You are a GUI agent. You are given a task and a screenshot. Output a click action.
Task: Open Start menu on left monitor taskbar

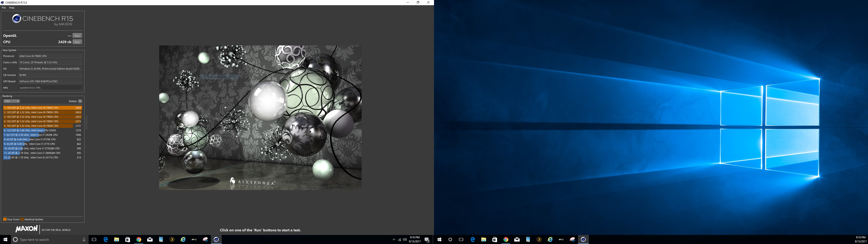(x=5, y=240)
